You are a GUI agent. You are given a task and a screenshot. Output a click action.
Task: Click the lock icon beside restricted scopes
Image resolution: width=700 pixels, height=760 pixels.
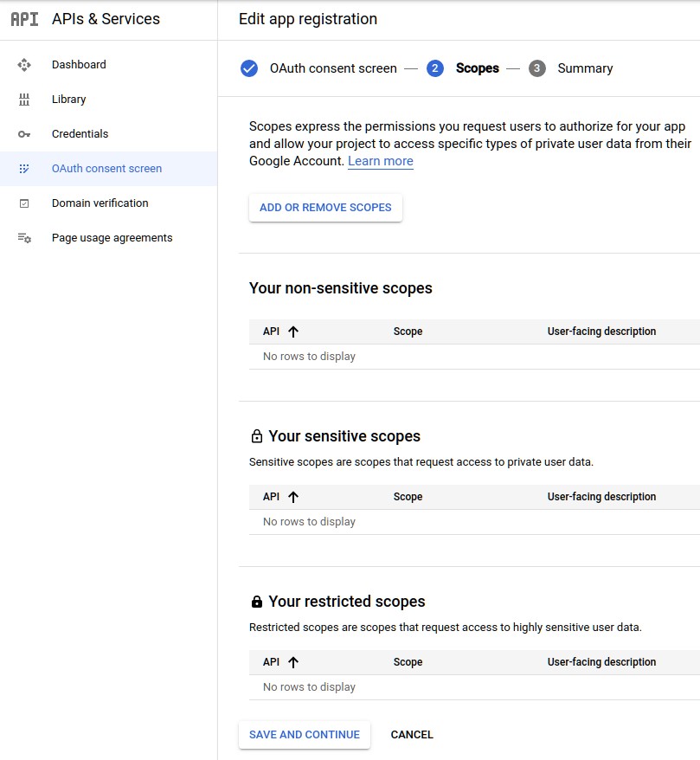click(257, 602)
